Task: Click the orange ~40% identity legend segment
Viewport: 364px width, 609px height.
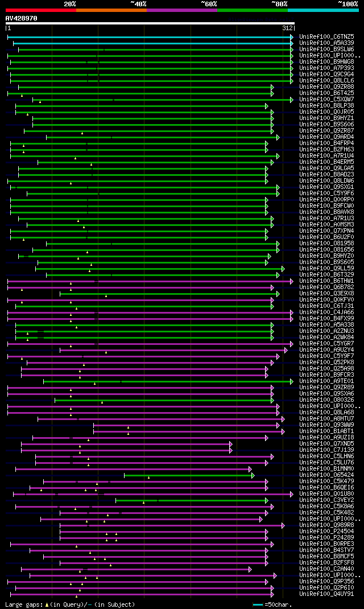Action: [111, 10]
